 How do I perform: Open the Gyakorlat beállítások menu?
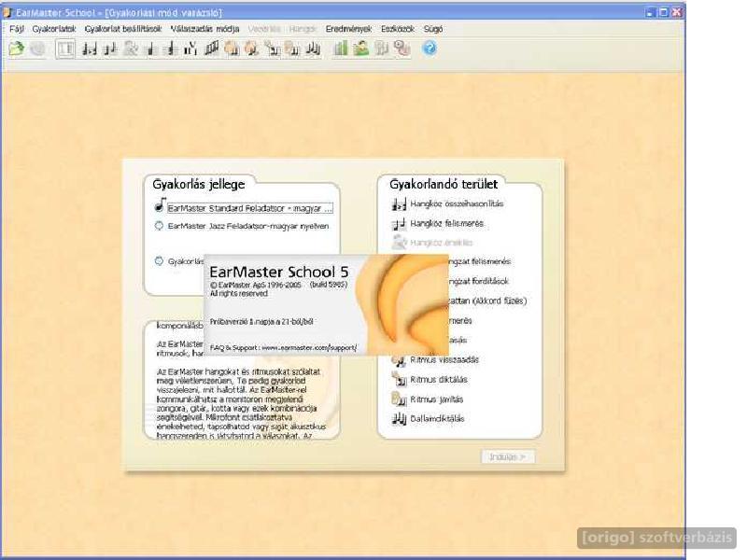click(123, 29)
